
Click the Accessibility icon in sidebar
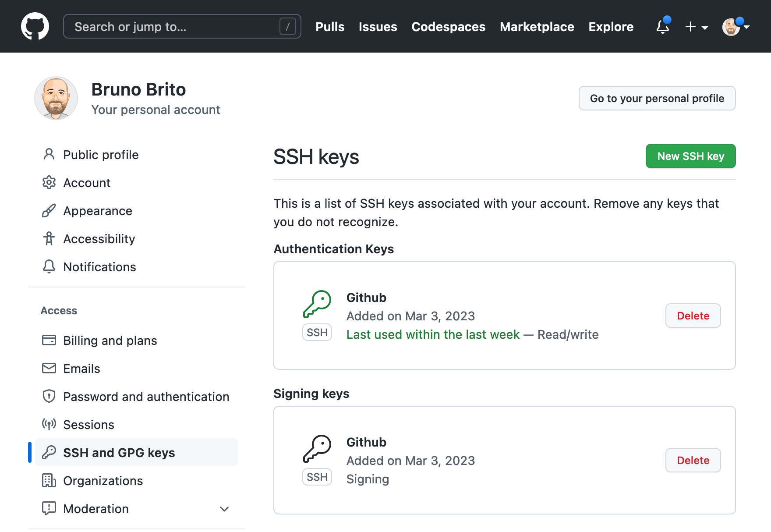[49, 238]
